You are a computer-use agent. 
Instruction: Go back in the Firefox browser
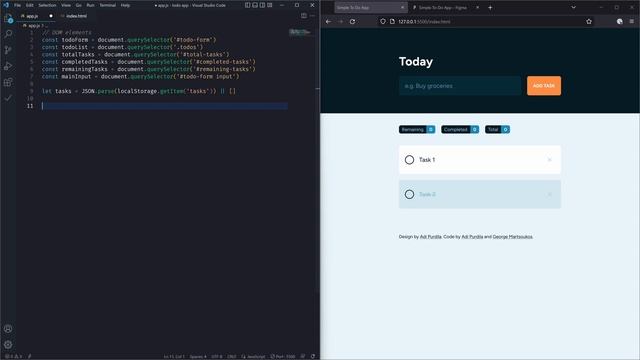click(329, 22)
